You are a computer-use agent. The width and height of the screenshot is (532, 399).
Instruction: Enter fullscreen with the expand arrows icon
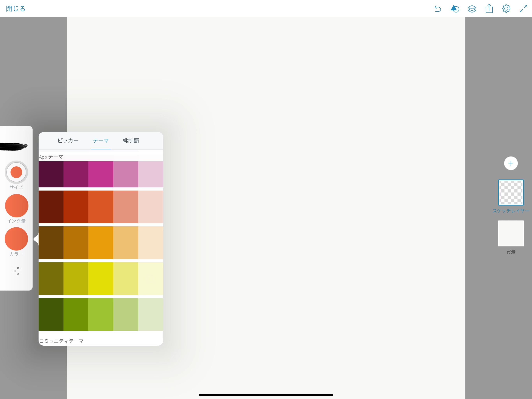pos(523,9)
